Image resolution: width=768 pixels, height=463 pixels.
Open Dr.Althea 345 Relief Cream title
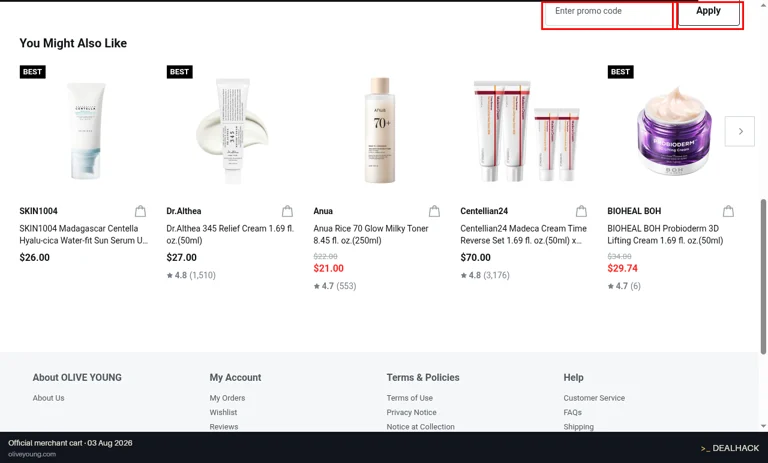coord(230,234)
